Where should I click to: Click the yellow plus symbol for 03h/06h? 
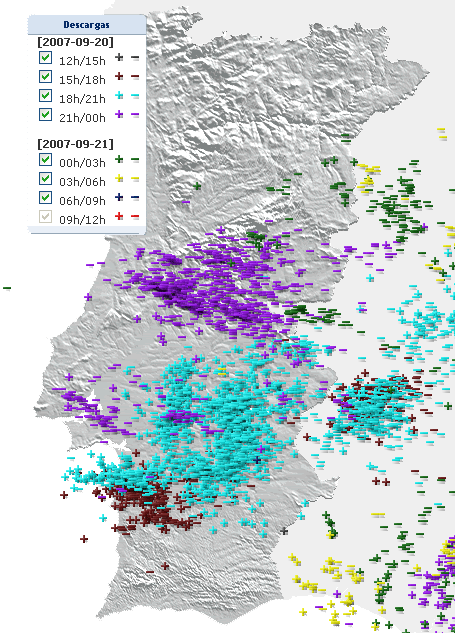tap(119, 178)
